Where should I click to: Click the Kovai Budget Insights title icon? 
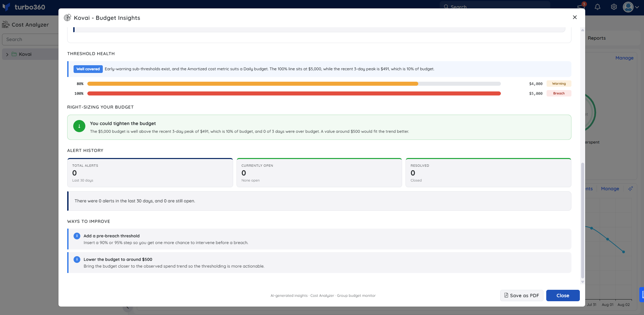(x=68, y=17)
